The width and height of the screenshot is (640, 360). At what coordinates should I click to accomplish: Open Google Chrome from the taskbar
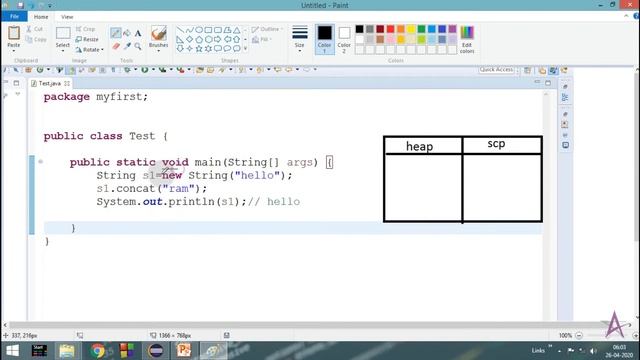(98, 351)
